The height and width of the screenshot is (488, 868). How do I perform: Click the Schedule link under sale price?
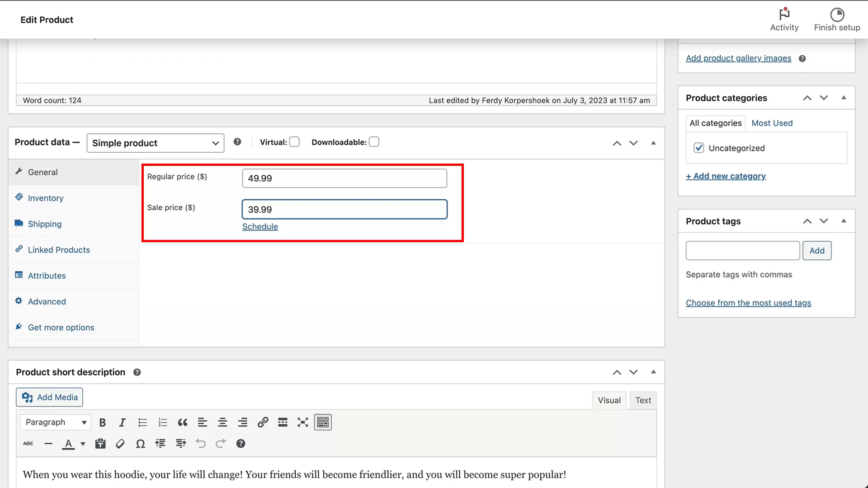(259, 226)
